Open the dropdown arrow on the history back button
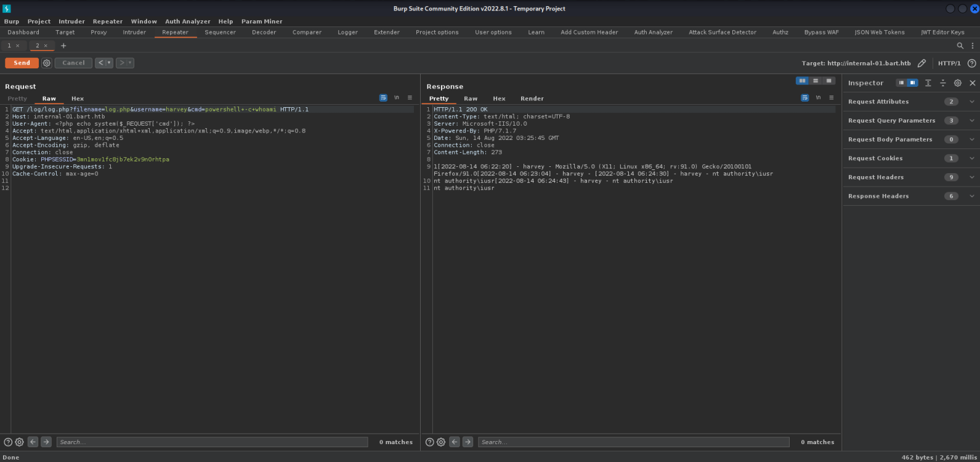 point(110,63)
